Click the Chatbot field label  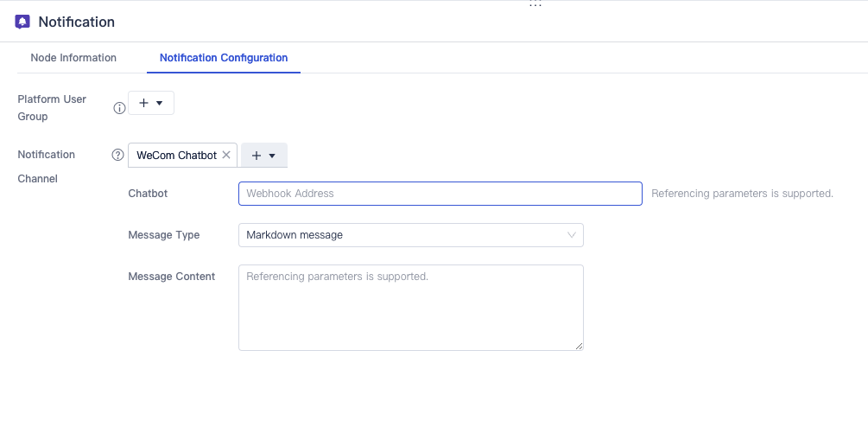pos(148,194)
